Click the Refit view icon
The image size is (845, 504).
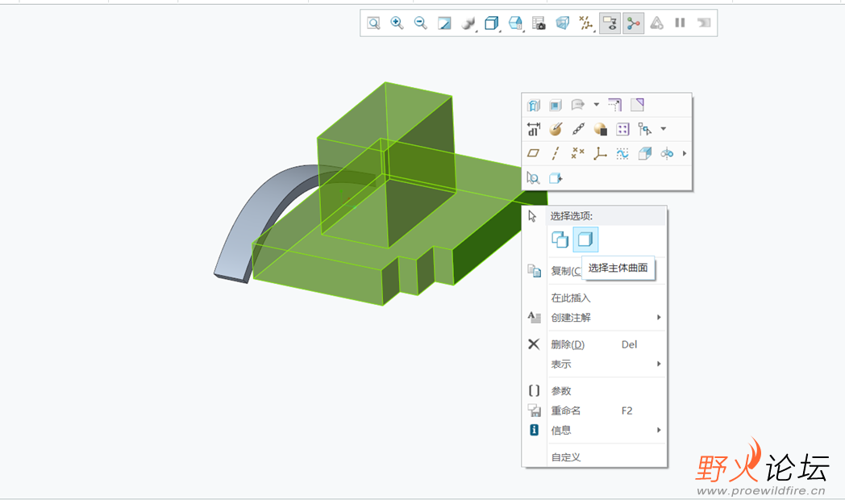373,23
